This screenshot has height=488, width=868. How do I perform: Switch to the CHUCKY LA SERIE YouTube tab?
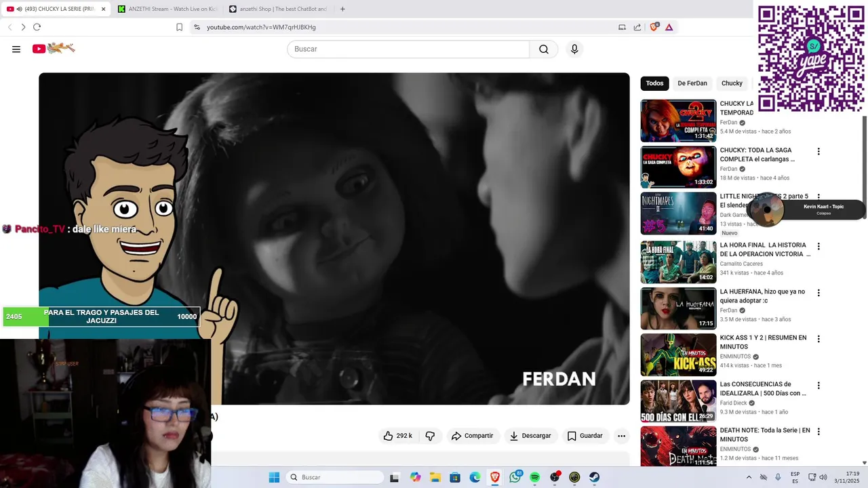pyautogui.click(x=56, y=9)
